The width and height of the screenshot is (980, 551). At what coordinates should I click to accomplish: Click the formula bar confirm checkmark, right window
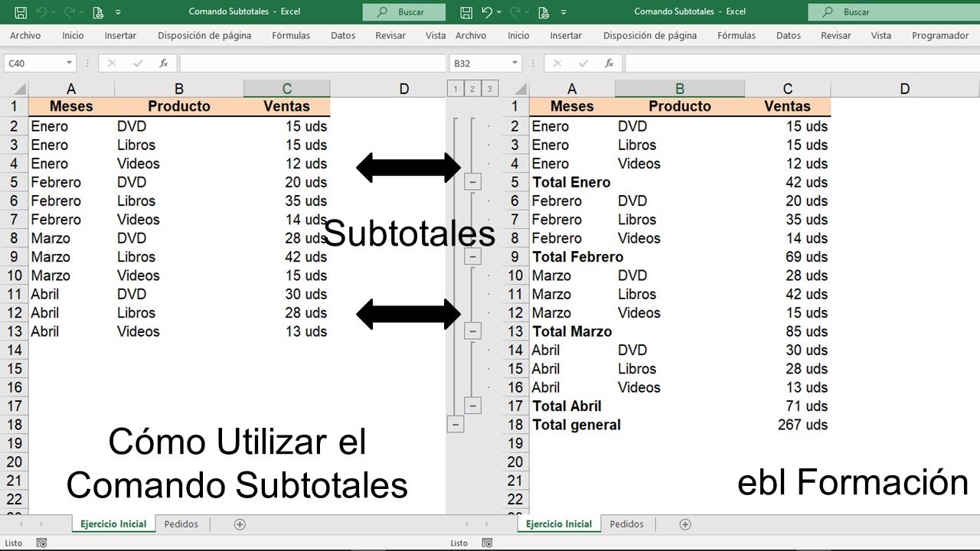coord(583,64)
